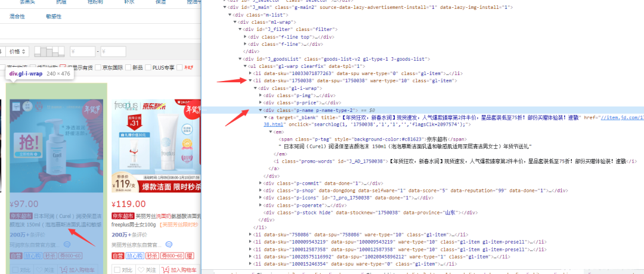The height and width of the screenshot is (274, 644).
Task: Enable 新品 filter checkbox
Action: pos(129,67)
